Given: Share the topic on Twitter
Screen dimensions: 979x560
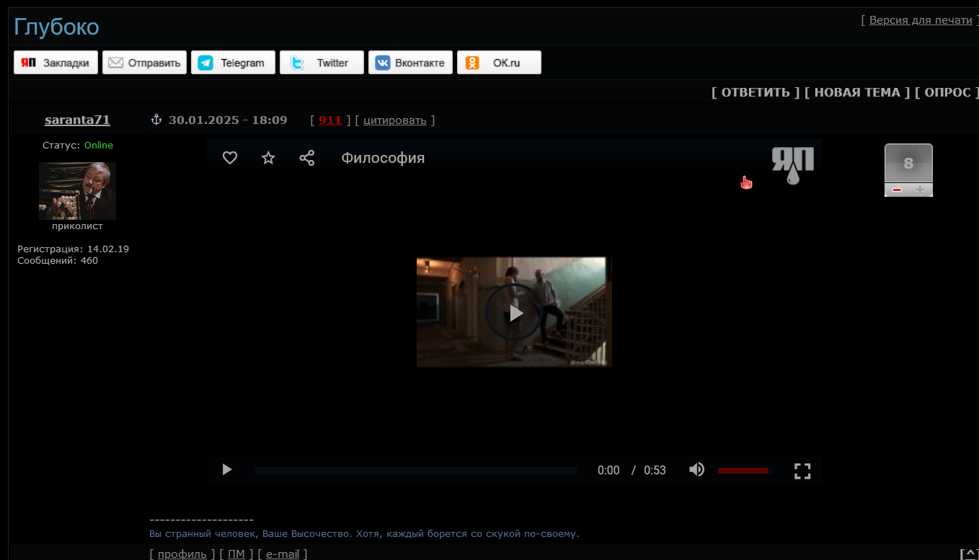Looking at the screenshot, I should pos(322,63).
